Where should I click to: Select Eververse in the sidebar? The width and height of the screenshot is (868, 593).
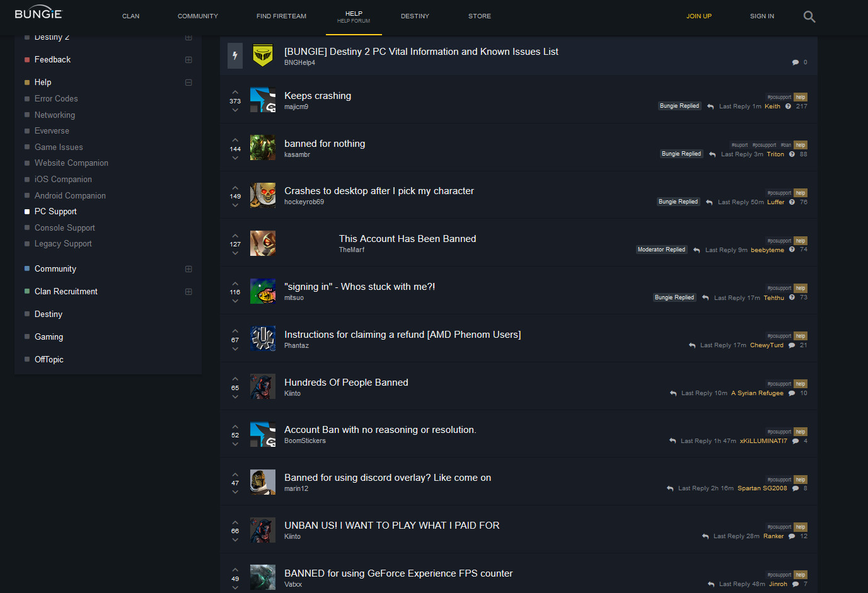tap(52, 131)
